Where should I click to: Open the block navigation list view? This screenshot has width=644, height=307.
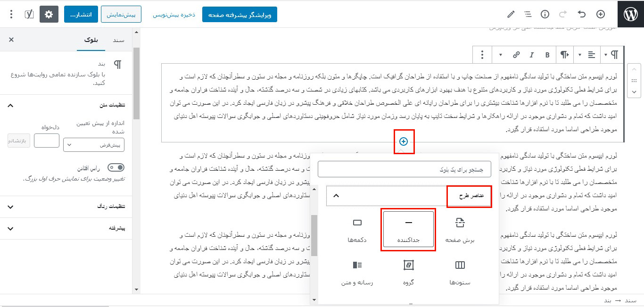528,14
